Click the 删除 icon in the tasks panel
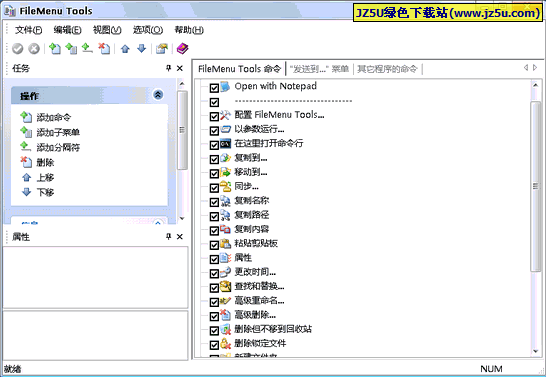 (x=26, y=162)
